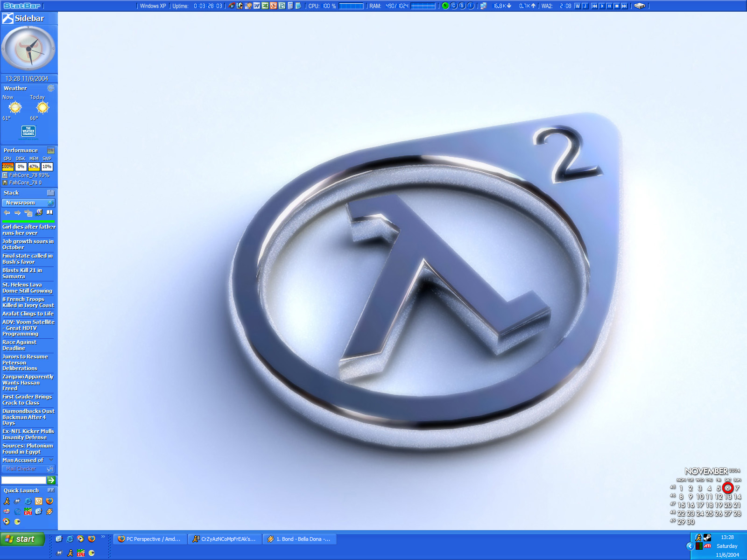This screenshot has width=747, height=560.
Task: Open the Weather panel options icon
Action: (x=51, y=88)
